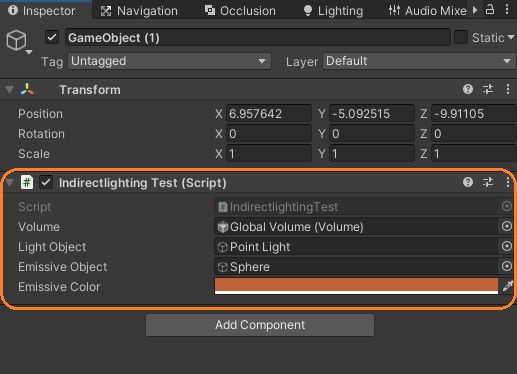Click the Scale label
This screenshot has height=374, width=517.
(x=34, y=154)
